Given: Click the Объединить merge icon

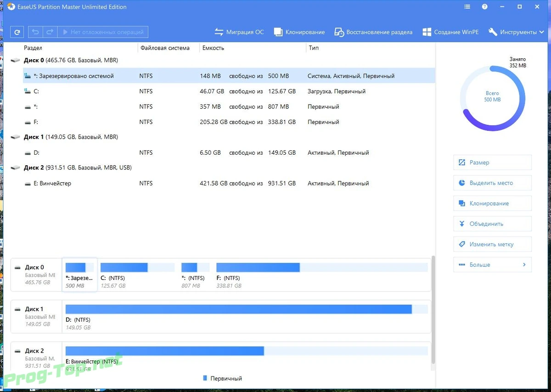Looking at the screenshot, I should pos(462,224).
